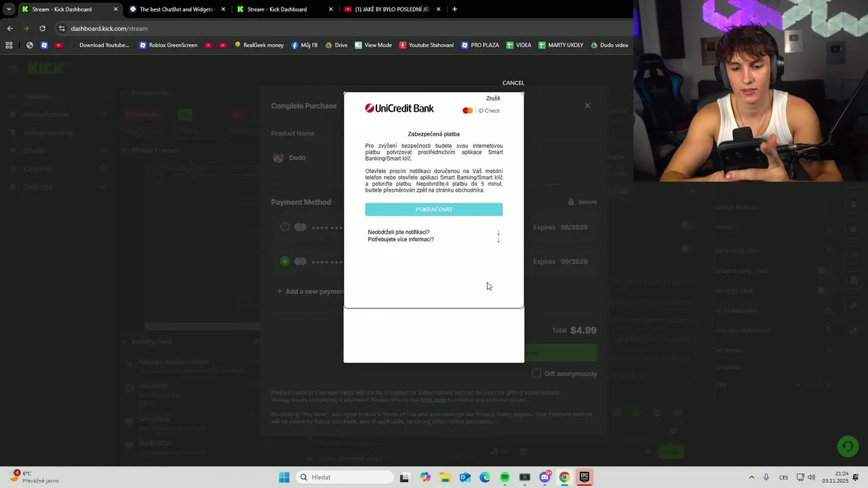Click the green Kick support chat bubble
Viewport: 868px width, 488px height.
(x=847, y=446)
